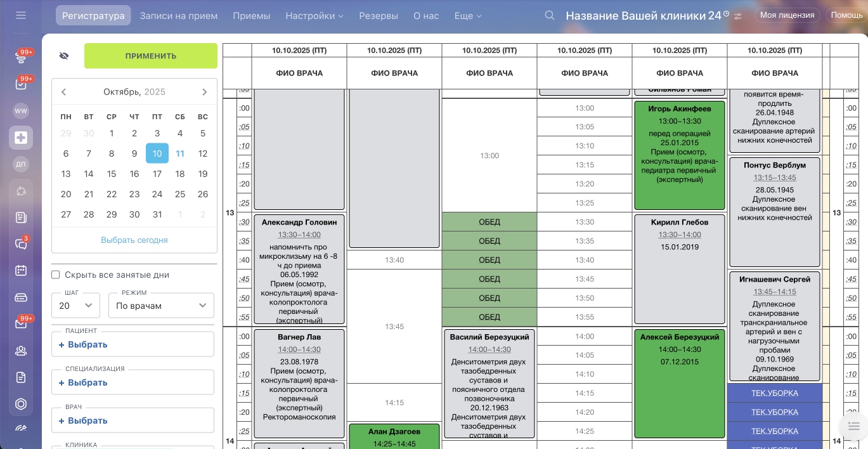
Task: Click Выбрать under ВРАЧ
Action: [x=83, y=420]
